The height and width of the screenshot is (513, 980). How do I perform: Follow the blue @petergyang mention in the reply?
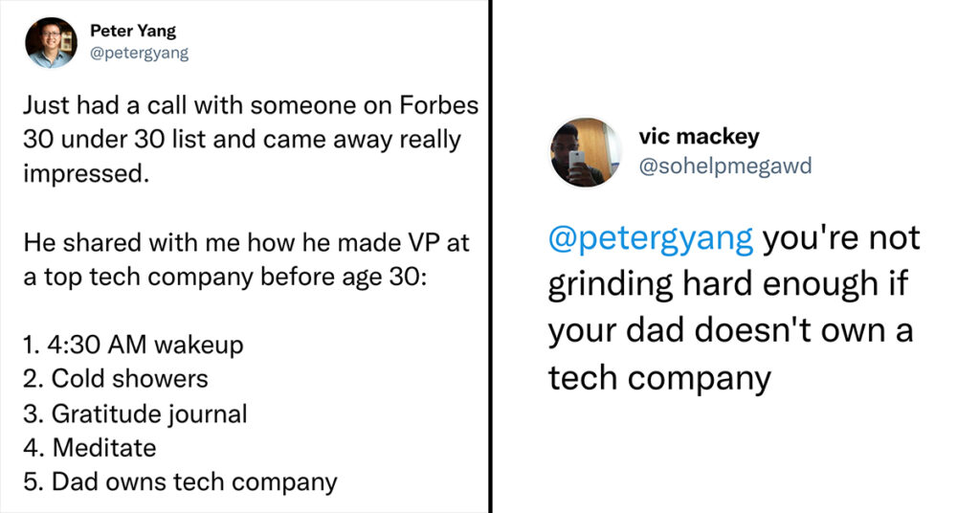[651, 238]
